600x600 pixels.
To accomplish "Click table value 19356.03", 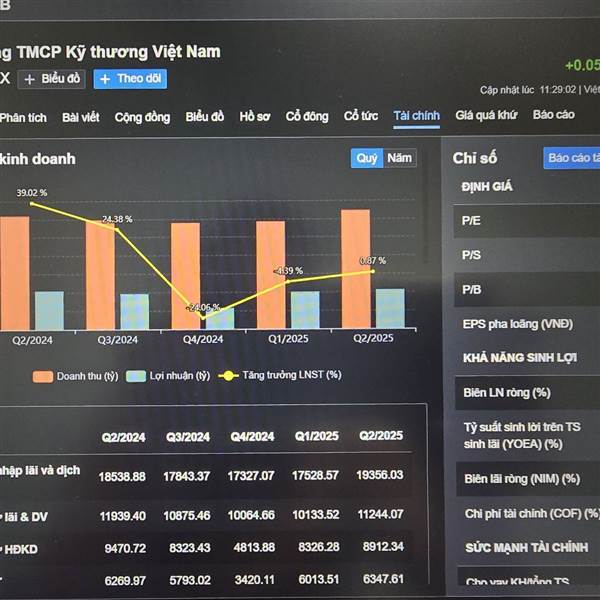I will 380,475.
